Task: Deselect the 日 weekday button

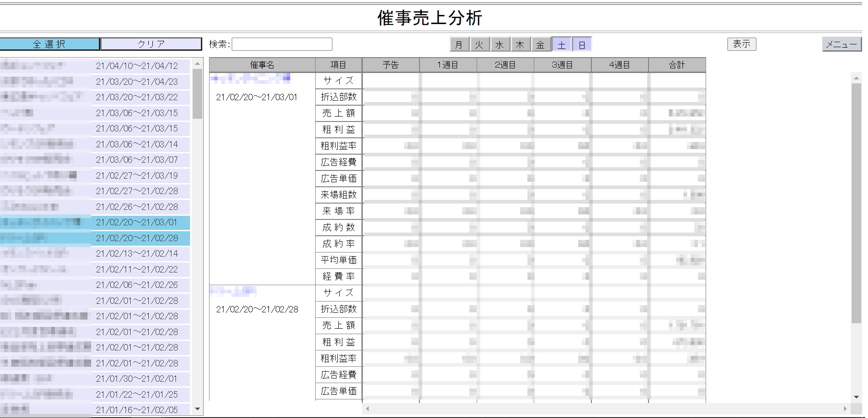Action: [582, 44]
